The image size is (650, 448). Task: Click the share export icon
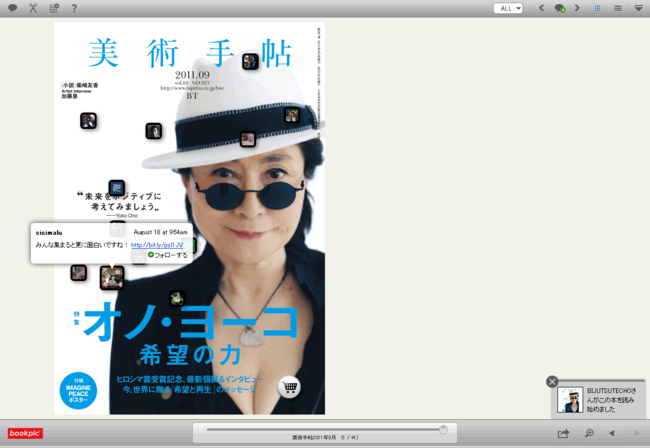click(563, 433)
